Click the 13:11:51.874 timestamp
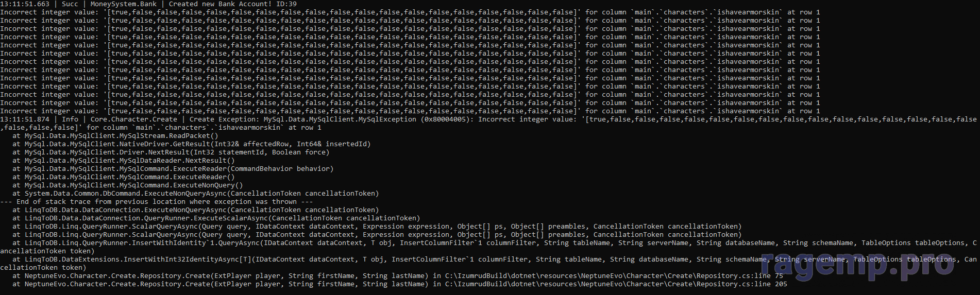 pyautogui.click(x=25, y=119)
